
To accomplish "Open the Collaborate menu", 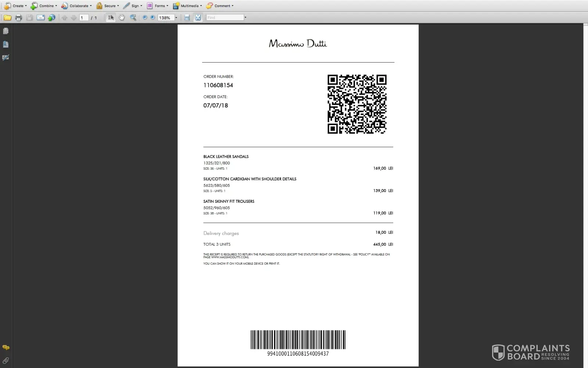I will coord(76,6).
